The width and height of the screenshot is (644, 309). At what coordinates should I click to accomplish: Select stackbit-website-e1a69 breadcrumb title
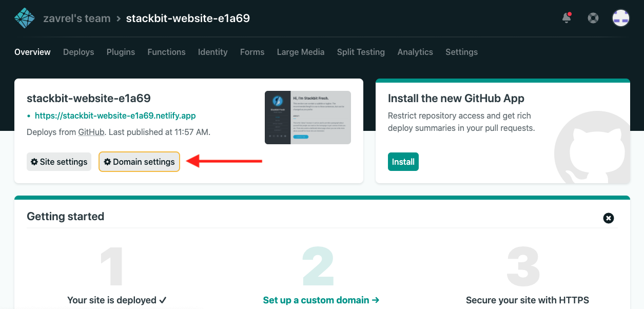(x=188, y=18)
